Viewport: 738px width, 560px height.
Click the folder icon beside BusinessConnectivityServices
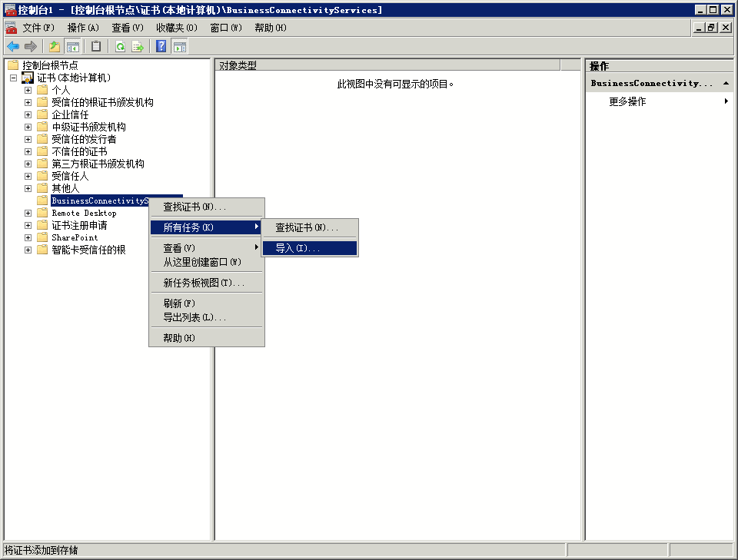(x=42, y=200)
